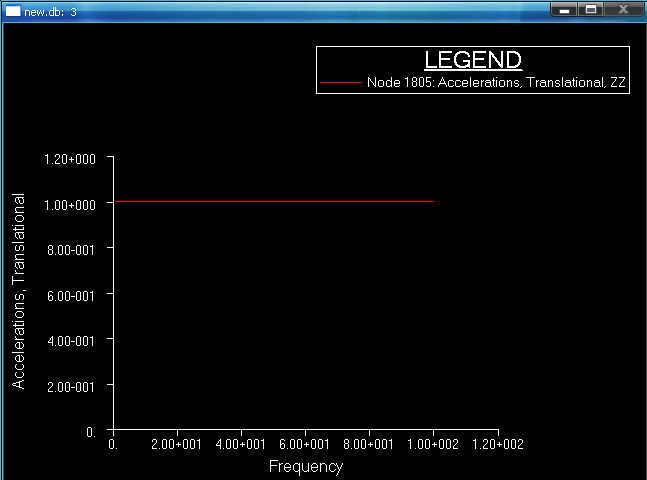Click the window icon in title bar
Viewport: 647px width, 480px height.
[13, 11]
